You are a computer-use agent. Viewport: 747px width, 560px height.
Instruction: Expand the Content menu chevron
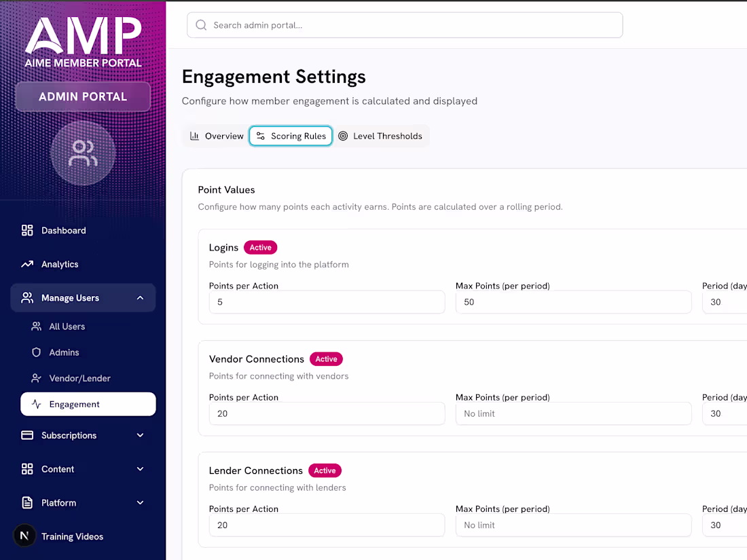140,469
